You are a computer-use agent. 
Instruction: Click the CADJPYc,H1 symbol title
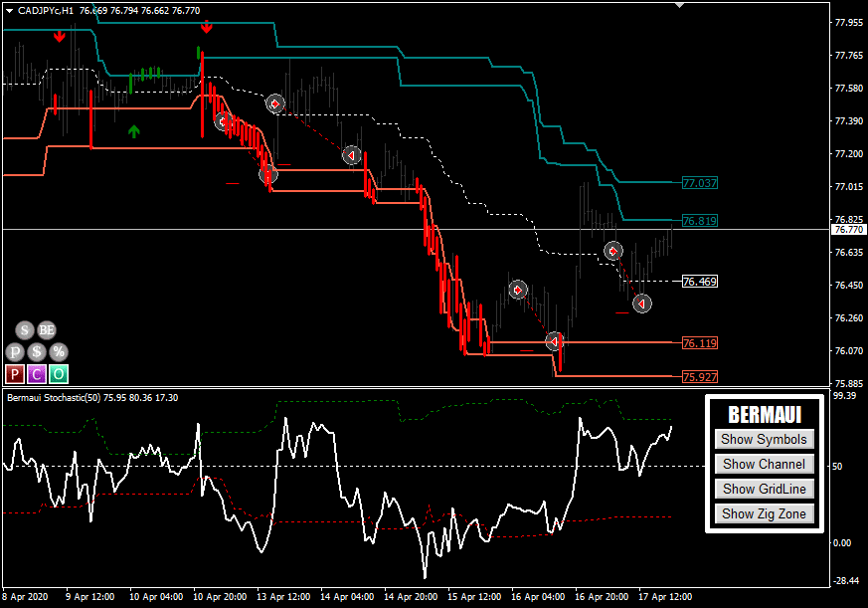(x=46, y=11)
